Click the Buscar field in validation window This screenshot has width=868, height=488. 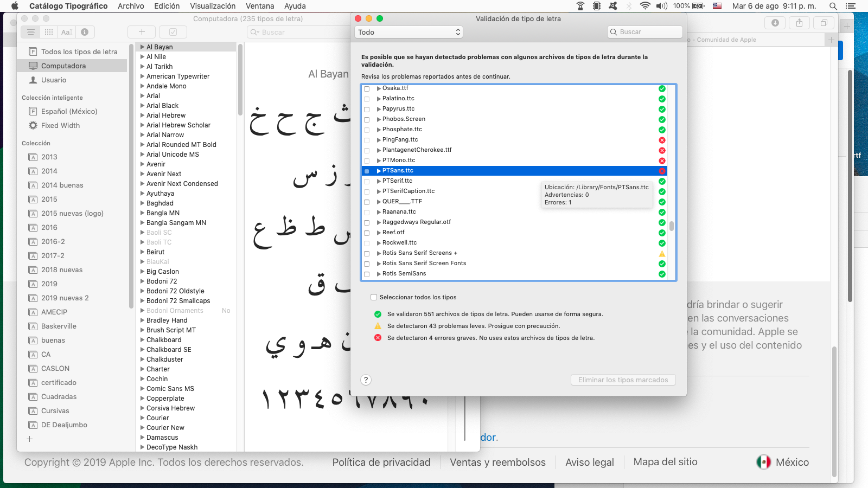pos(646,32)
